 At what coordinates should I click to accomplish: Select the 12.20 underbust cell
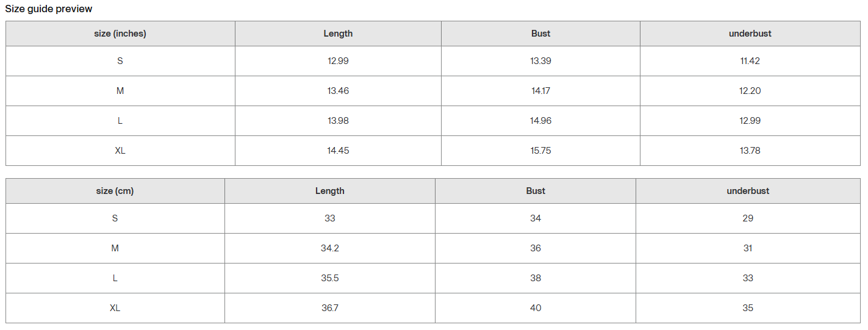pyautogui.click(x=750, y=91)
